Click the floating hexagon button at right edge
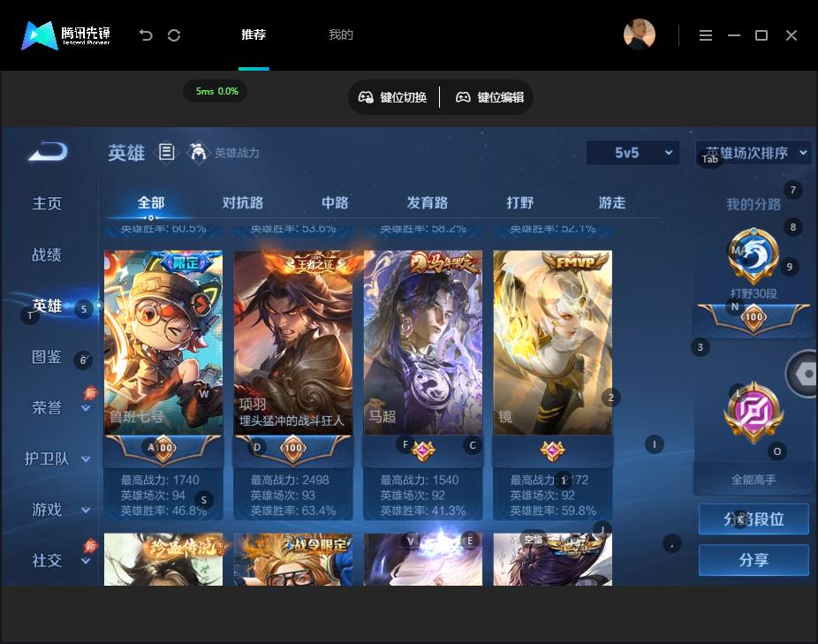This screenshot has width=818, height=644. (x=803, y=374)
